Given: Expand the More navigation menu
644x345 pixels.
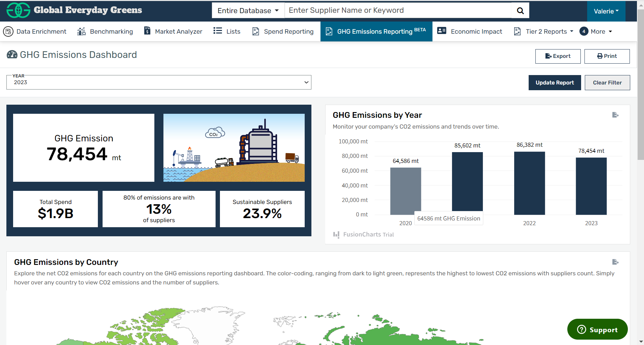Looking at the screenshot, I should [x=596, y=32].
